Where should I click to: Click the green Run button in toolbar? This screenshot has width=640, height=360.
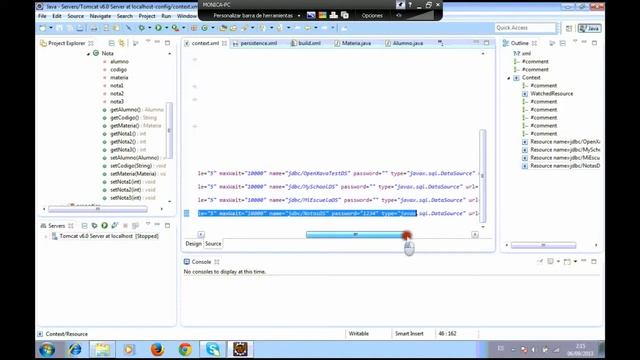point(158,28)
